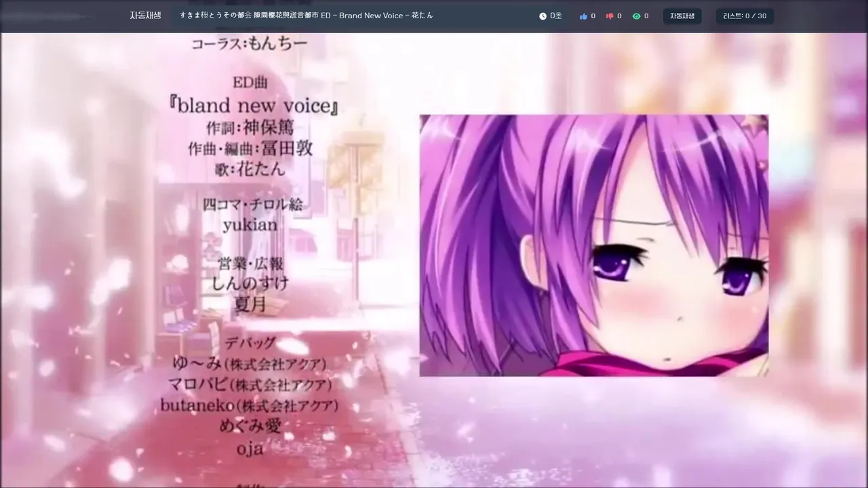Viewport: 868px width, 488px height.
Task: Click the thumbs-down dislike icon
Action: coord(610,16)
